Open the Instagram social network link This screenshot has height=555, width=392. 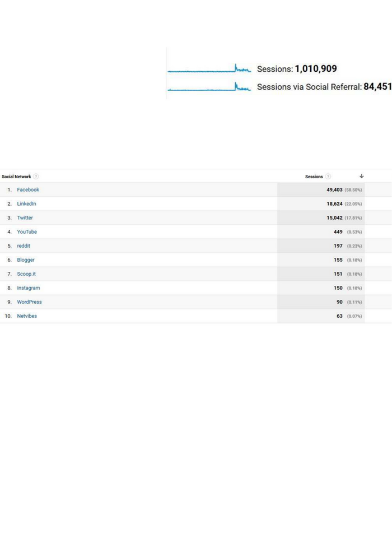pos(29,288)
